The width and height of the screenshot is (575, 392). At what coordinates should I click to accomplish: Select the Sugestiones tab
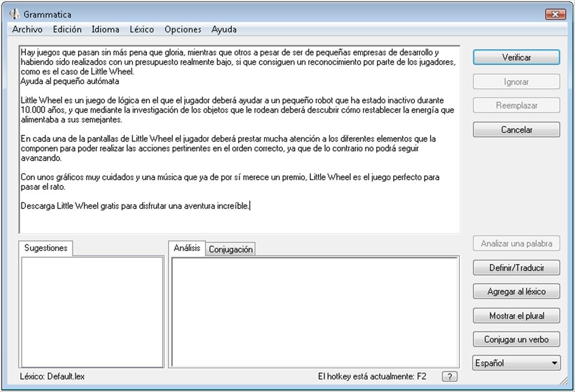tap(46, 248)
